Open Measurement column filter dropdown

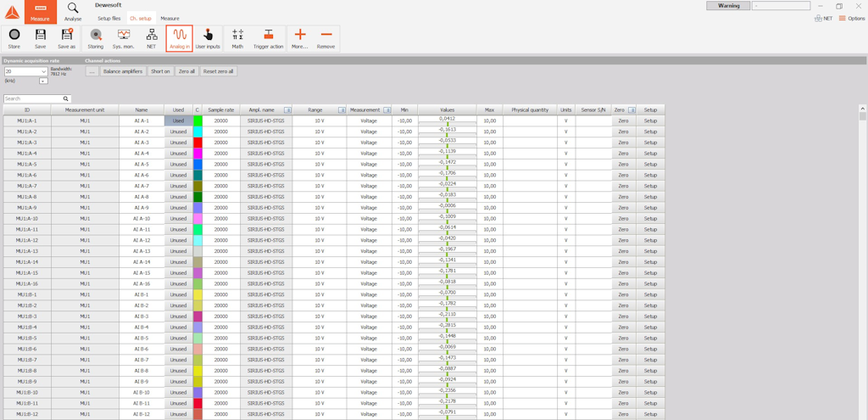[387, 109]
